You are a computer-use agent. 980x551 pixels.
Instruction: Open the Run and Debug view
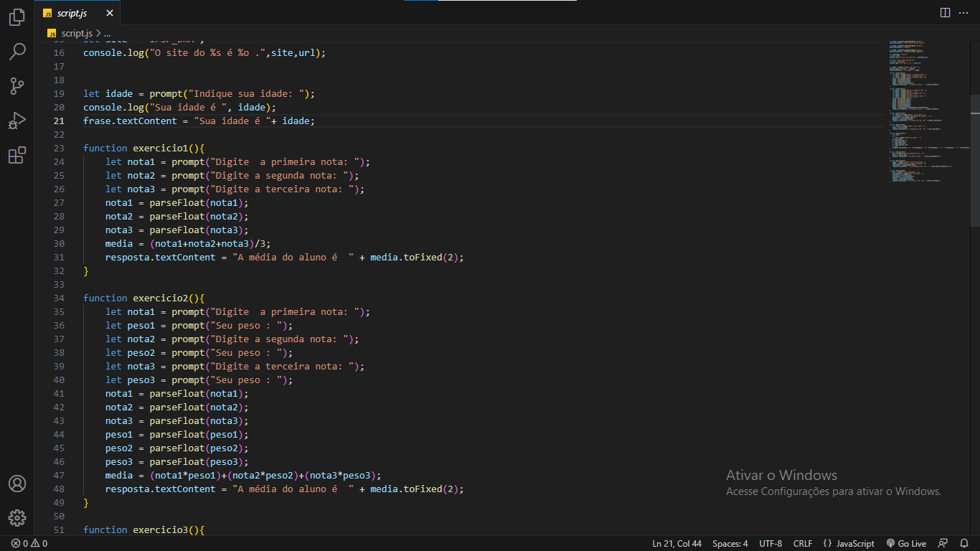tap(17, 121)
